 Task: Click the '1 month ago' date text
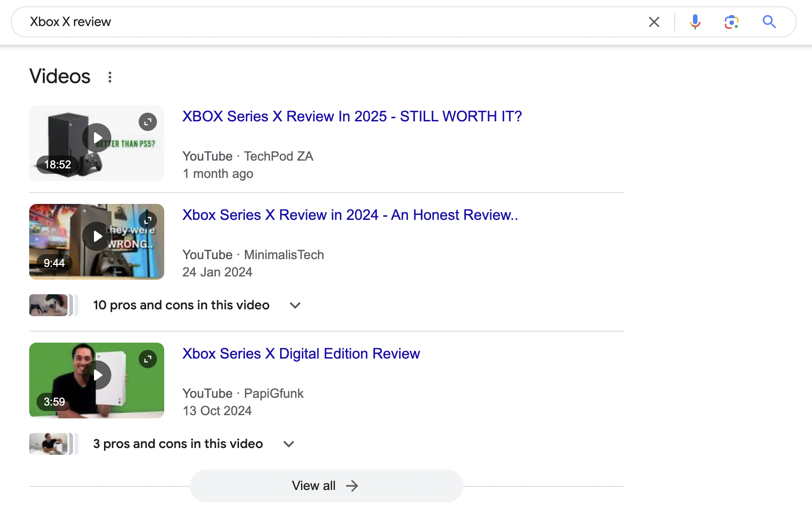[218, 174]
